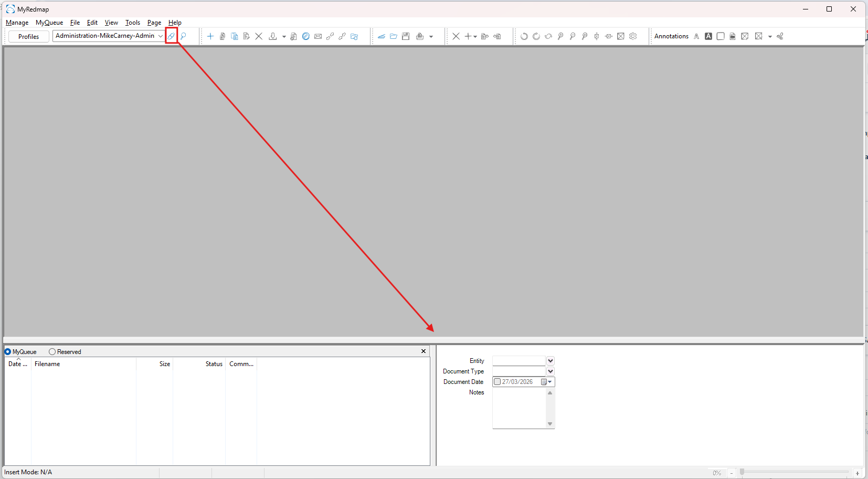Viewport: 868px width, 479px height.
Task: Click the open folder icon
Action: [x=394, y=36]
